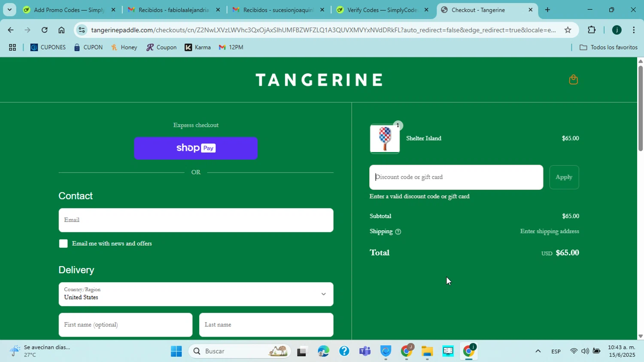Close the Add Promo Codes tab
This screenshot has width=644, height=362.
[x=113, y=10]
